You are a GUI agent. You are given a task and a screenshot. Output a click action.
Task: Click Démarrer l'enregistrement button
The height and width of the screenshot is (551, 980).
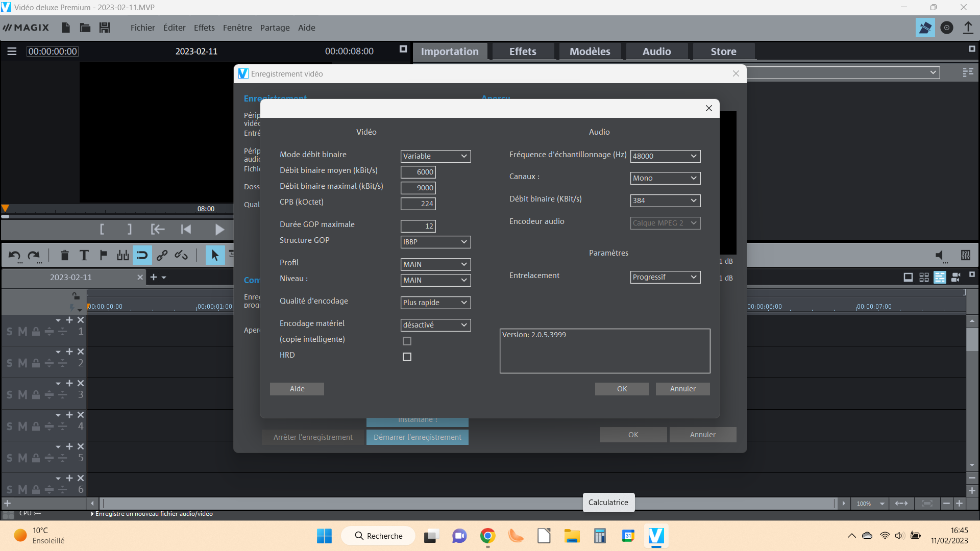click(x=417, y=437)
